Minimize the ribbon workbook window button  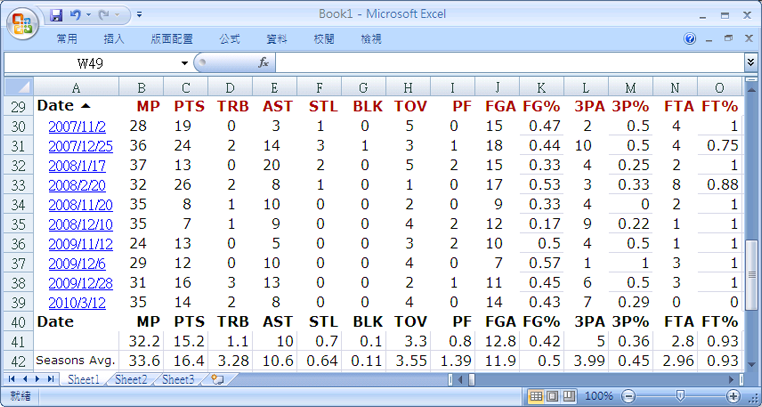(x=711, y=39)
